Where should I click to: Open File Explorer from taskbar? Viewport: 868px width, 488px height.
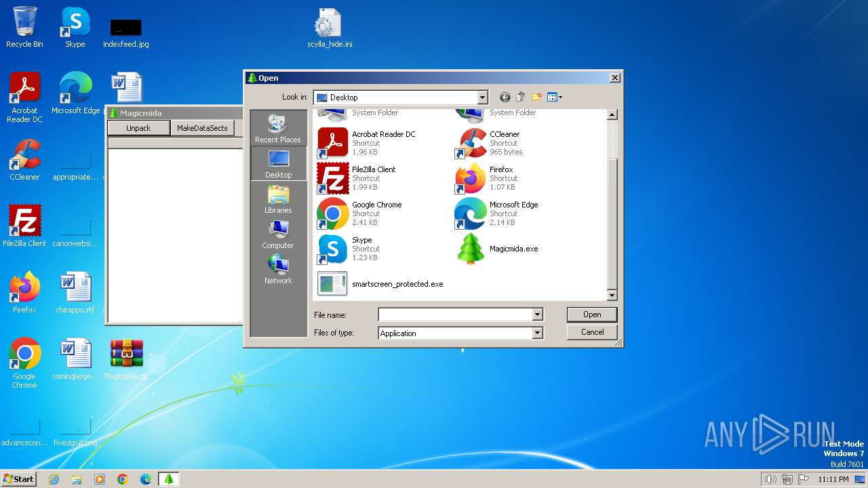point(77,479)
